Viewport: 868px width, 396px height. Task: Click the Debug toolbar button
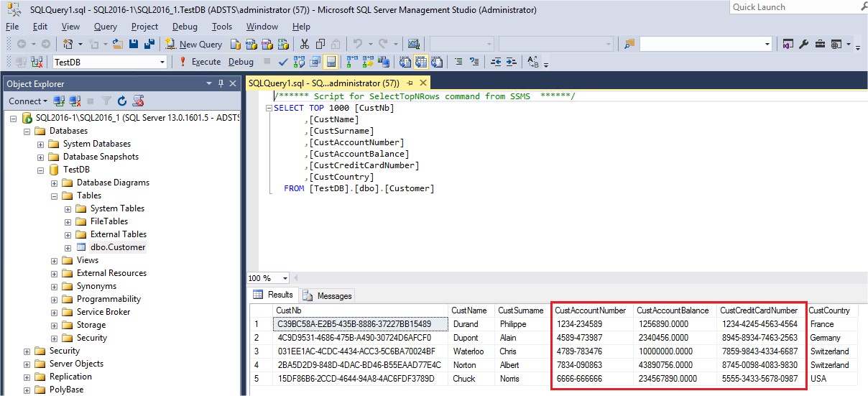(x=241, y=62)
